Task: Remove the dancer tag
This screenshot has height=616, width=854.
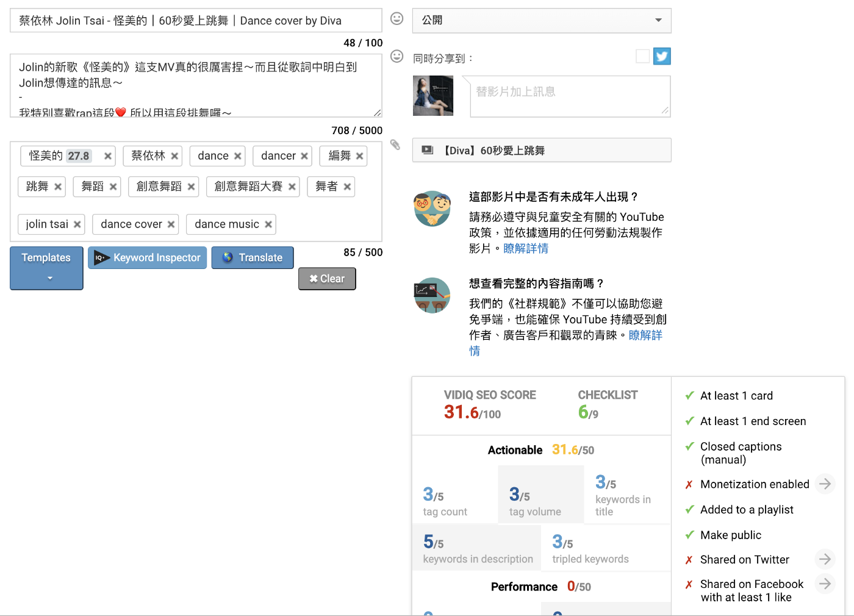Action: tap(304, 156)
